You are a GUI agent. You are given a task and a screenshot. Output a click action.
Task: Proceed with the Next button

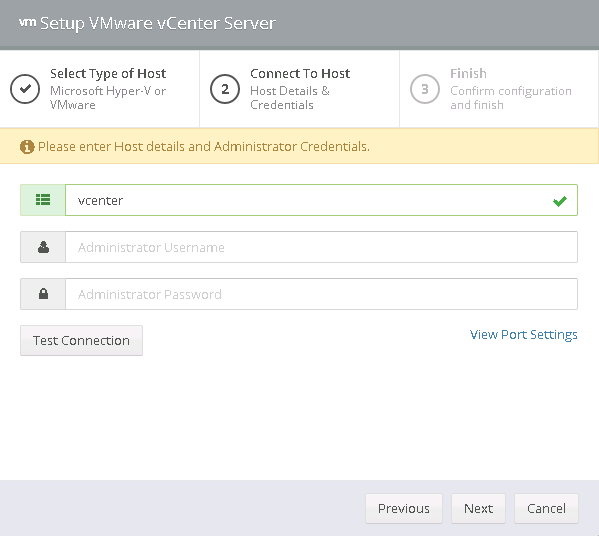pos(478,508)
